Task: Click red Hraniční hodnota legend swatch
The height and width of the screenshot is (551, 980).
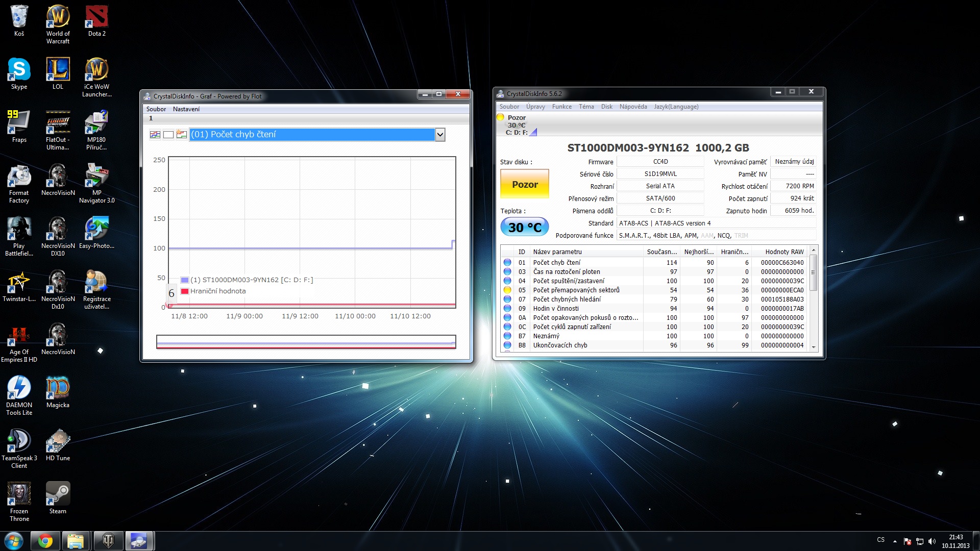Action: pos(185,291)
